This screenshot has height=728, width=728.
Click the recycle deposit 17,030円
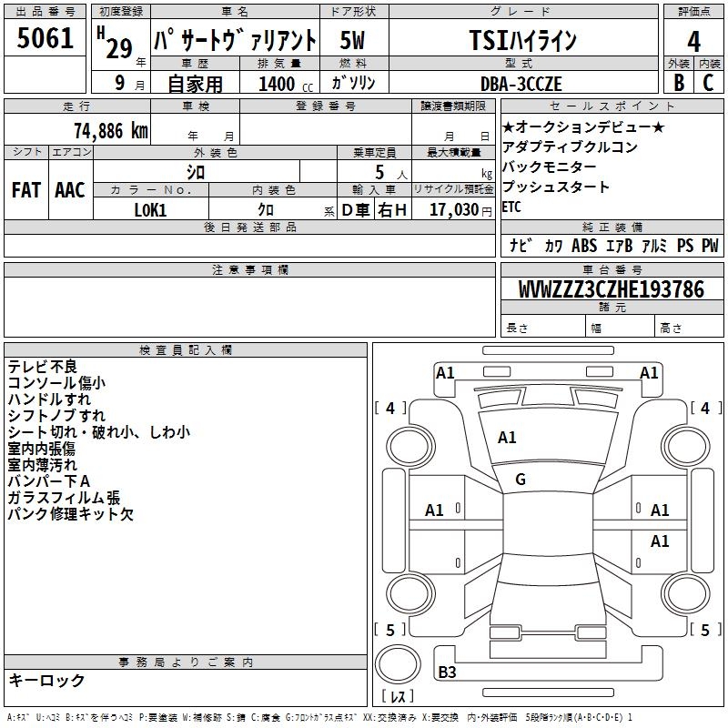[460, 210]
